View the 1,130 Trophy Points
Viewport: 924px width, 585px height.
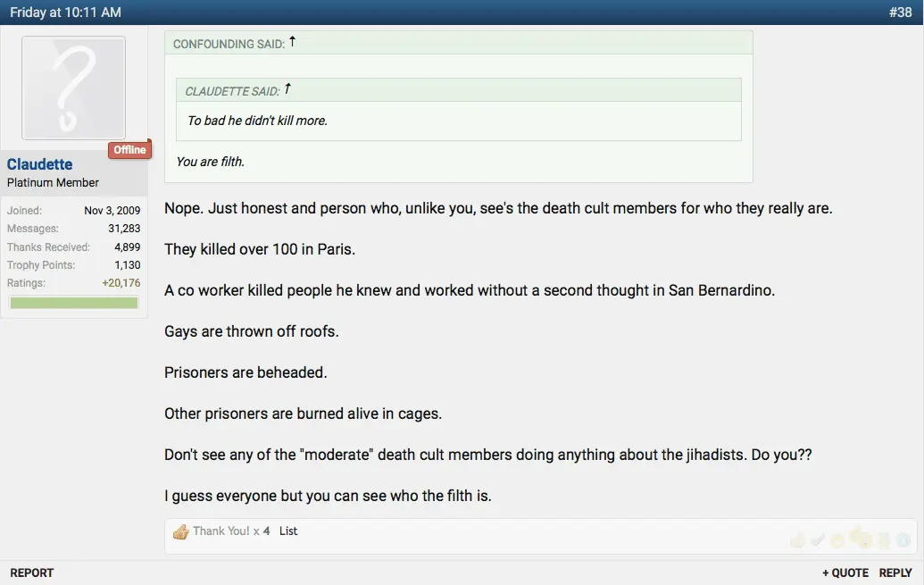(127, 265)
